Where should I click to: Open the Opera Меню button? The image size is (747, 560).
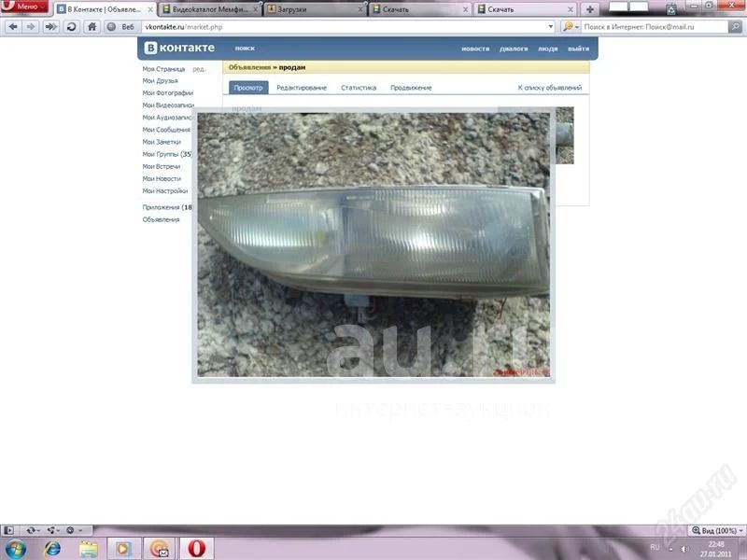point(24,7)
